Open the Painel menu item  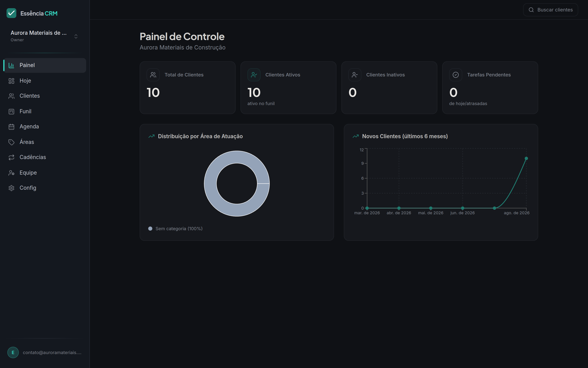click(x=45, y=65)
